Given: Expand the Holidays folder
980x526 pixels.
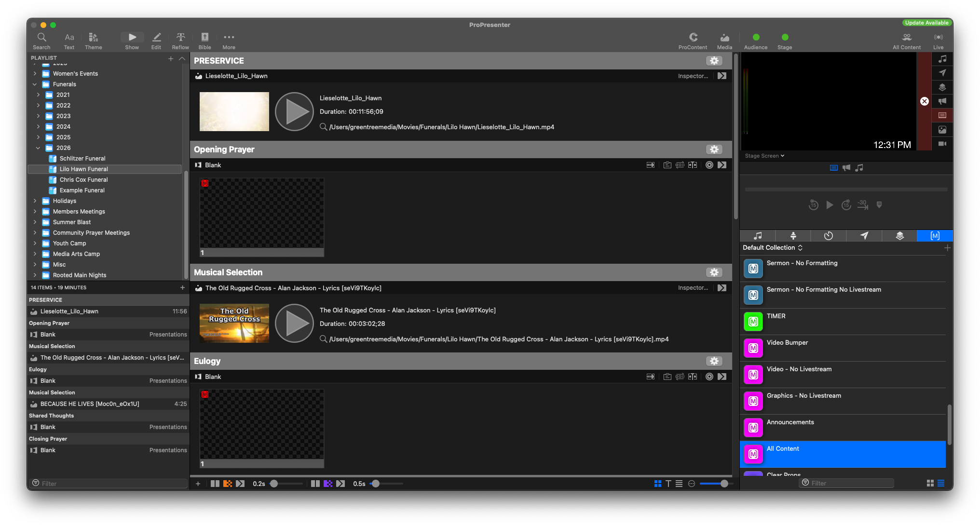Looking at the screenshot, I should [35, 201].
